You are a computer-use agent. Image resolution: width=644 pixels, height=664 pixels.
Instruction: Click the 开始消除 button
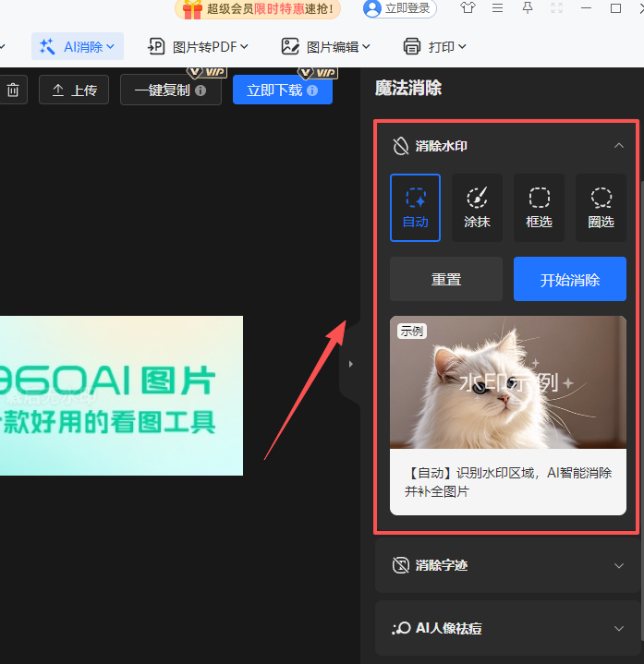pos(569,280)
